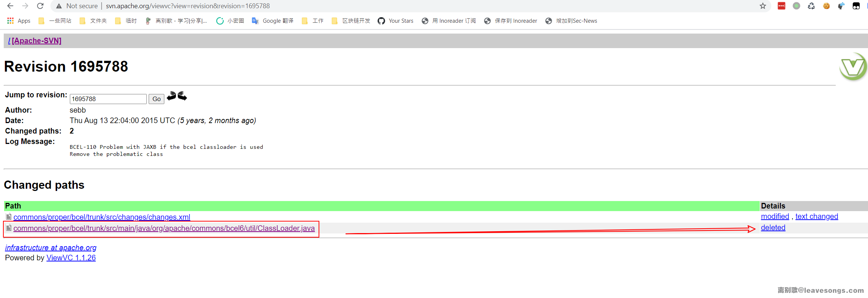Open the red LastPass extension icon
The height and width of the screenshot is (298, 868).
pyautogui.click(x=781, y=6)
